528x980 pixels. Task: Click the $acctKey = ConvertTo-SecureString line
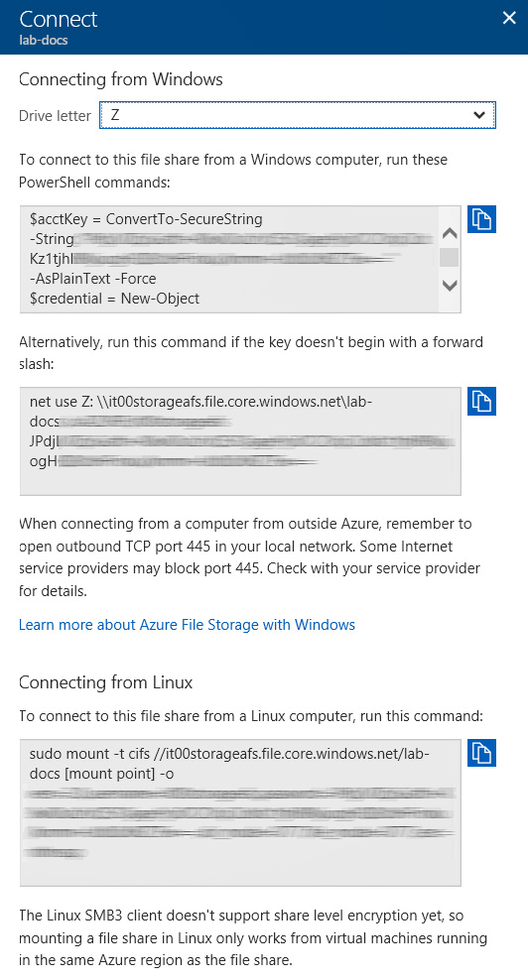coord(146,219)
